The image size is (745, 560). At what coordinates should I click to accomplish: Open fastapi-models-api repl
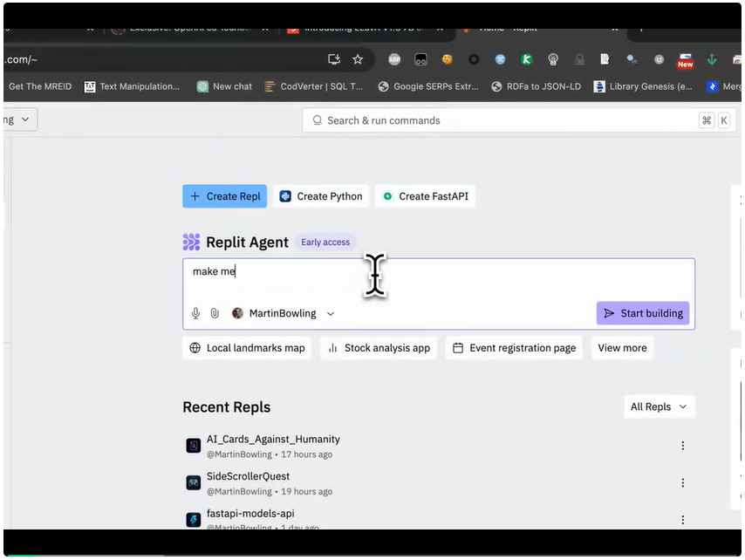pyautogui.click(x=250, y=513)
